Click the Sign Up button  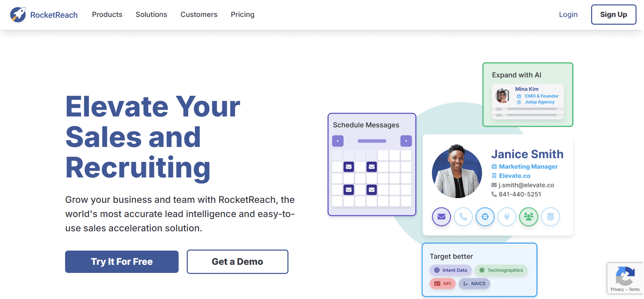click(613, 15)
